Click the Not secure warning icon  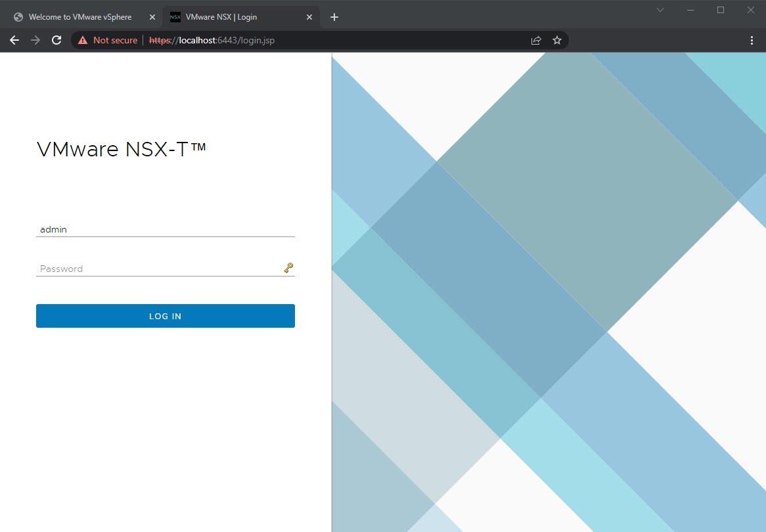click(x=81, y=40)
